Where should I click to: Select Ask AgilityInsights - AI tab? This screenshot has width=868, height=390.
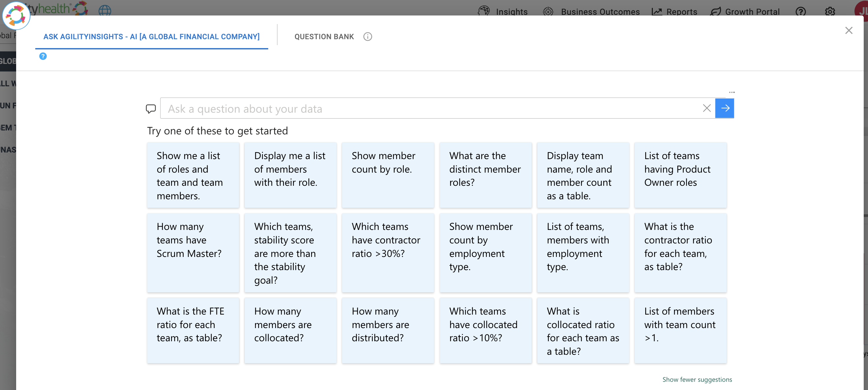click(152, 36)
